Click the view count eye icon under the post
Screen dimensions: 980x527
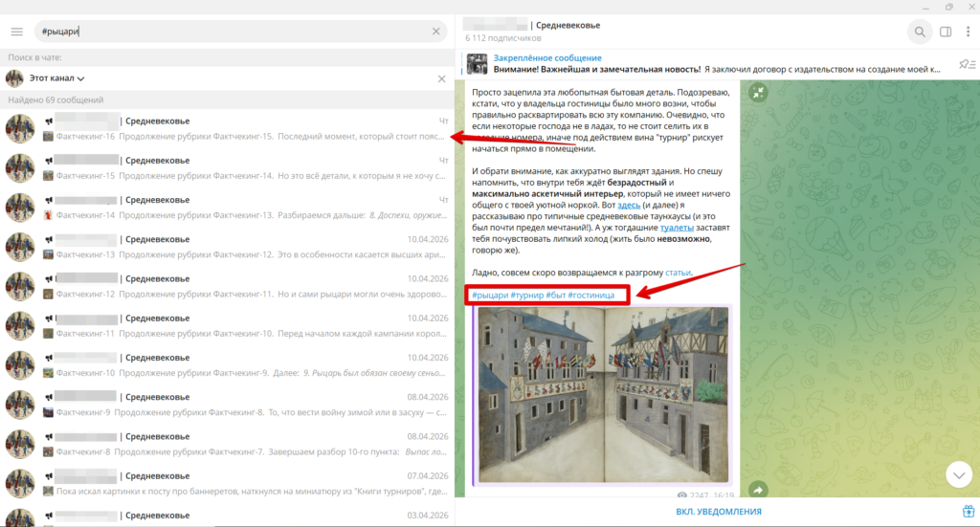click(x=681, y=495)
